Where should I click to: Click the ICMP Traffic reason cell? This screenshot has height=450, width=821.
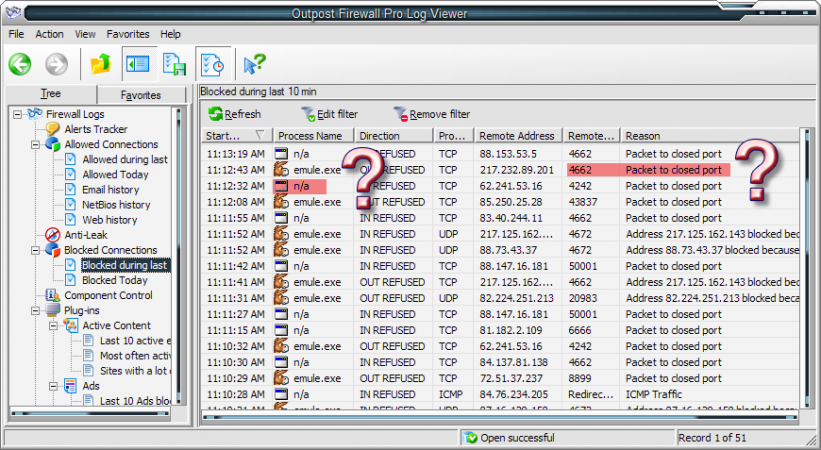tap(654, 394)
